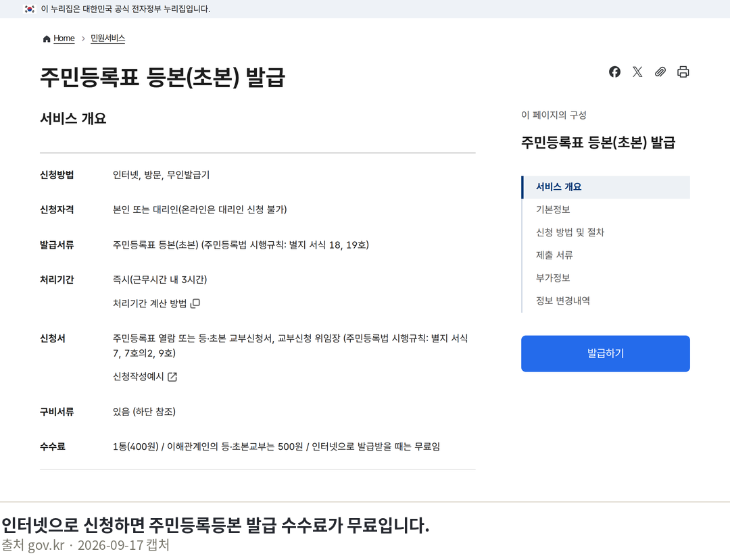Click the 발급서류 row label
730x560 pixels.
[57, 245]
